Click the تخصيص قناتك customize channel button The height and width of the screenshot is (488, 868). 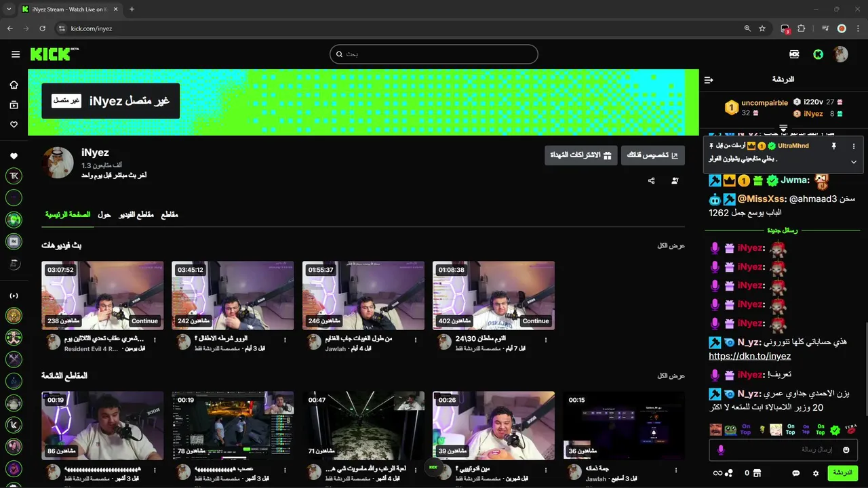pos(652,155)
